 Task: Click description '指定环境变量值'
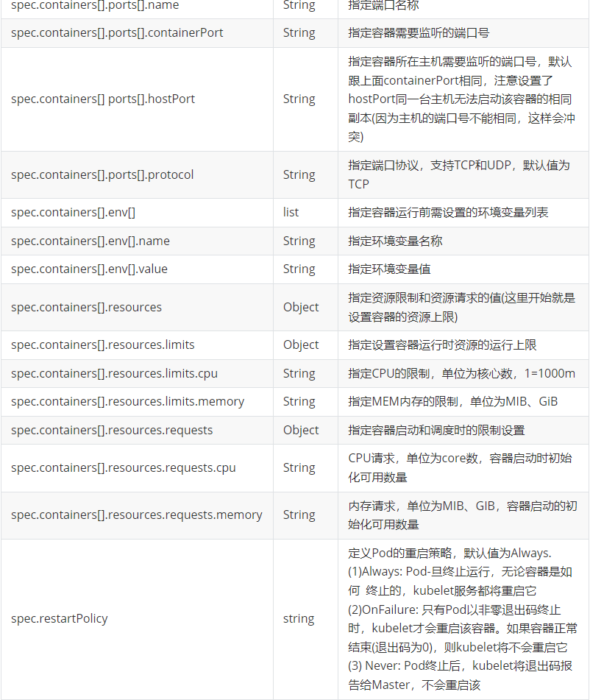point(389,269)
